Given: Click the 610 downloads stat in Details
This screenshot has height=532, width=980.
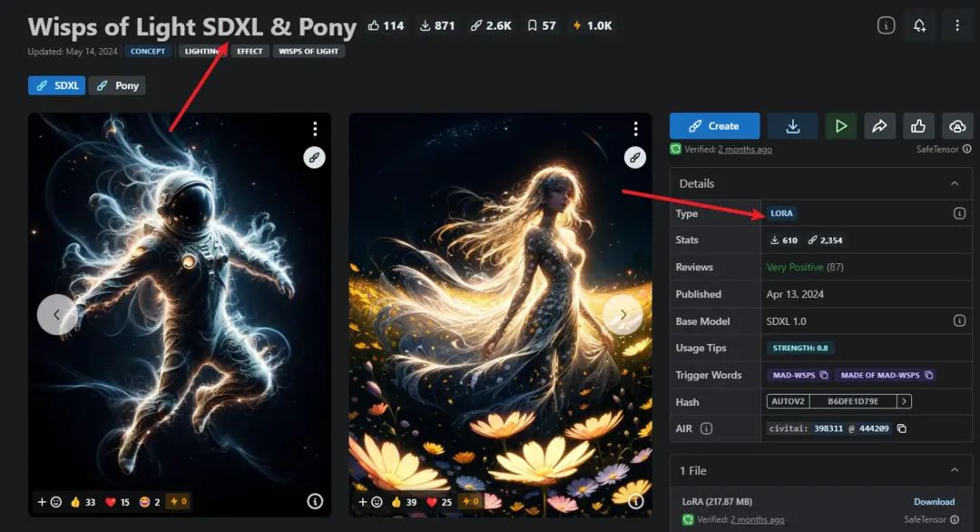Looking at the screenshot, I should (x=784, y=240).
